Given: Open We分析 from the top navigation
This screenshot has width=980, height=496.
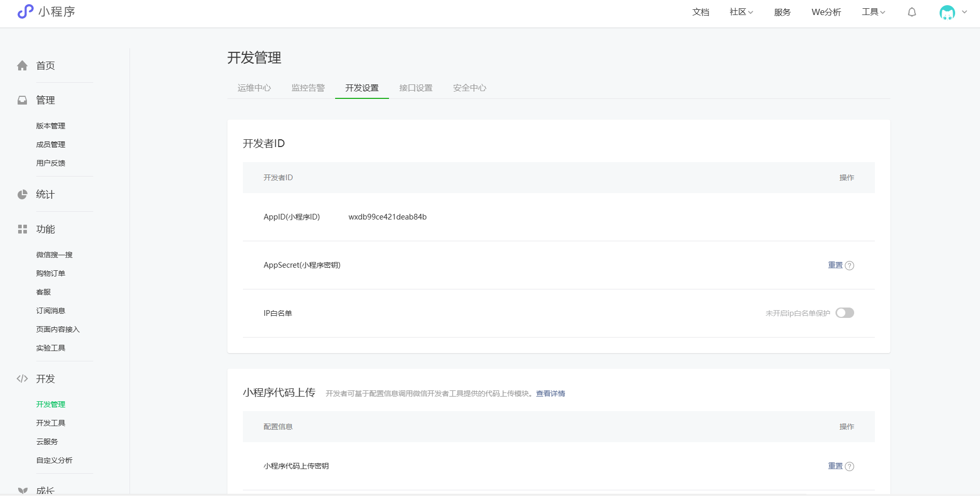Looking at the screenshot, I should (826, 12).
